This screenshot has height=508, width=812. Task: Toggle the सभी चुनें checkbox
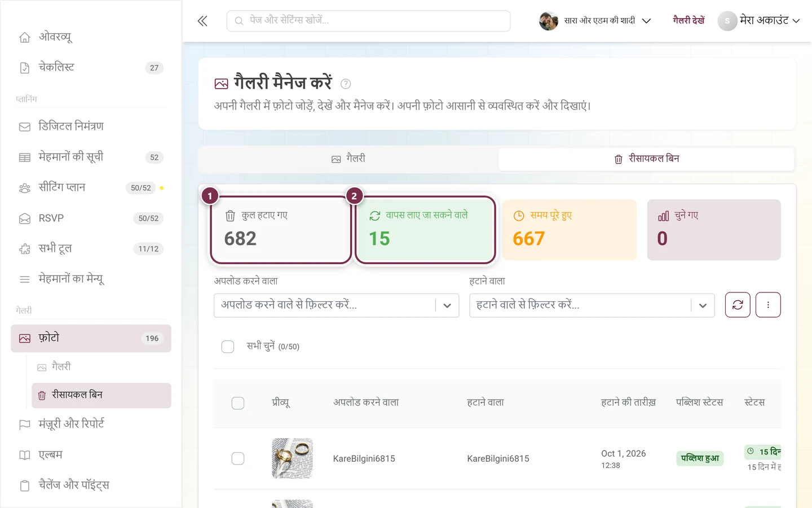click(228, 347)
